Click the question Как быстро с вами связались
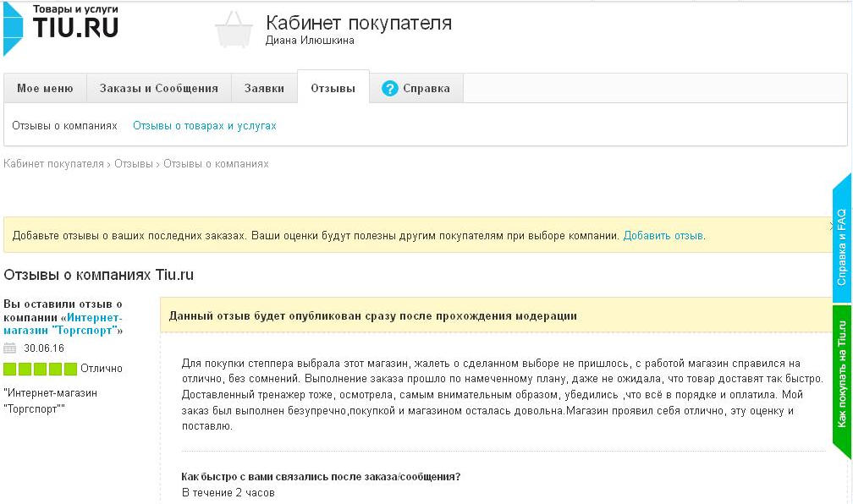Screen dimensions: 853x504 click(x=321, y=477)
